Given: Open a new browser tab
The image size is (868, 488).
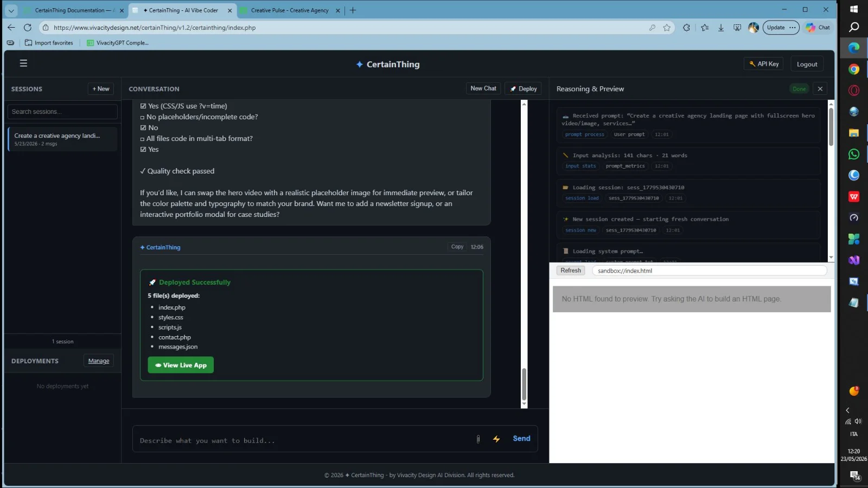Looking at the screenshot, I should point(353,10).
